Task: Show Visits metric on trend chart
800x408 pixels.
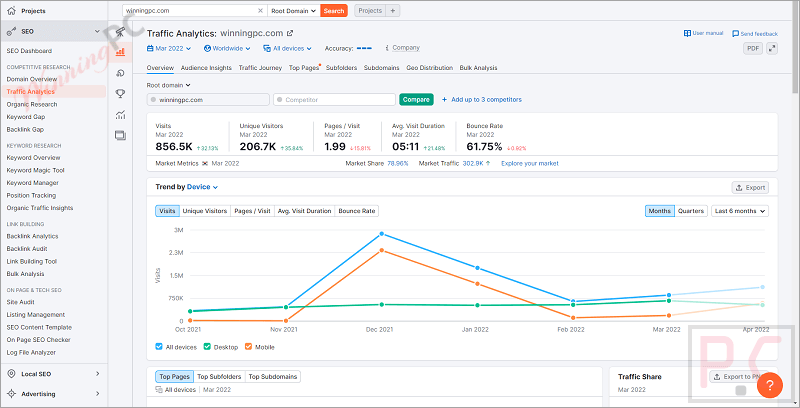Action: (x=167, y=211)
